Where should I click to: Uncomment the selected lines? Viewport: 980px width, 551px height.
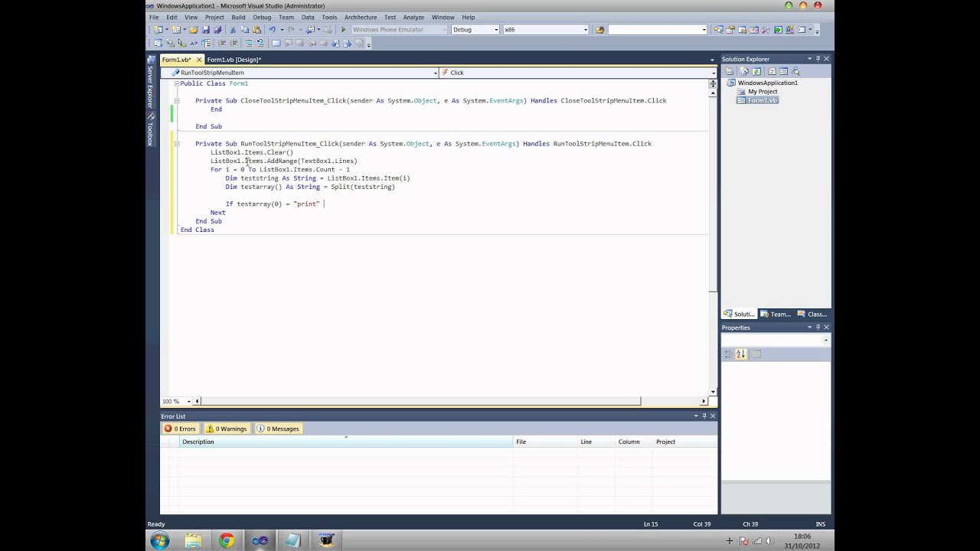(x=260, y=44)
